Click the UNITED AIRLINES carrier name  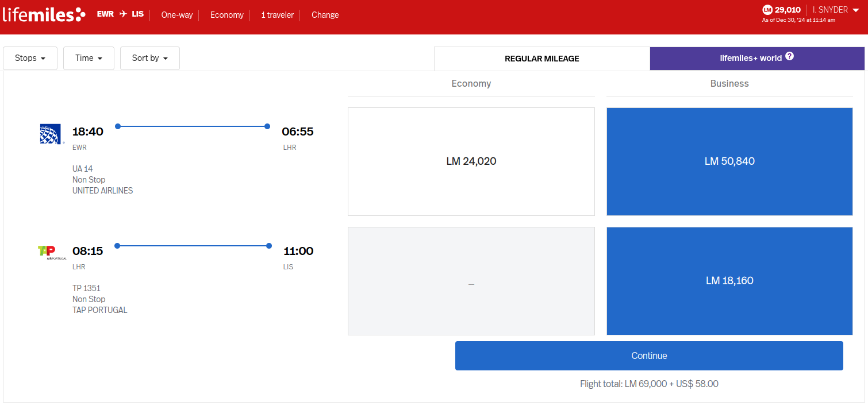coord(102,191)
